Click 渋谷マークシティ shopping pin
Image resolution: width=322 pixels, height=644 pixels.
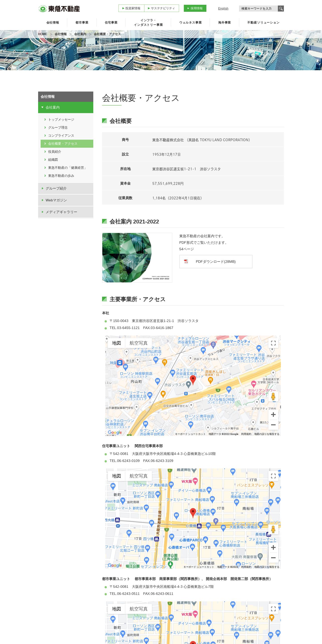[236, 337]
